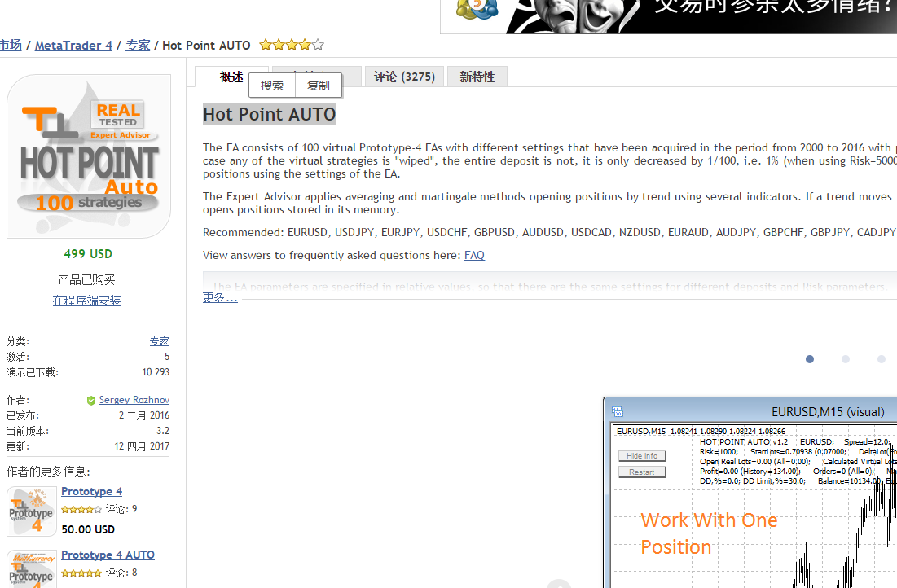Viewport: 897px width, 588px height.
Task: Click the Hide info button on chart
Action: pyautogui.click(x=642, y=456)
